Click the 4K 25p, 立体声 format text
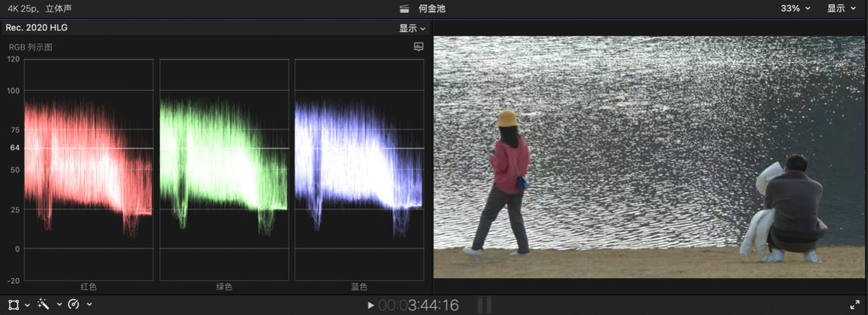 pyautogui.click(x=38, y=9)
